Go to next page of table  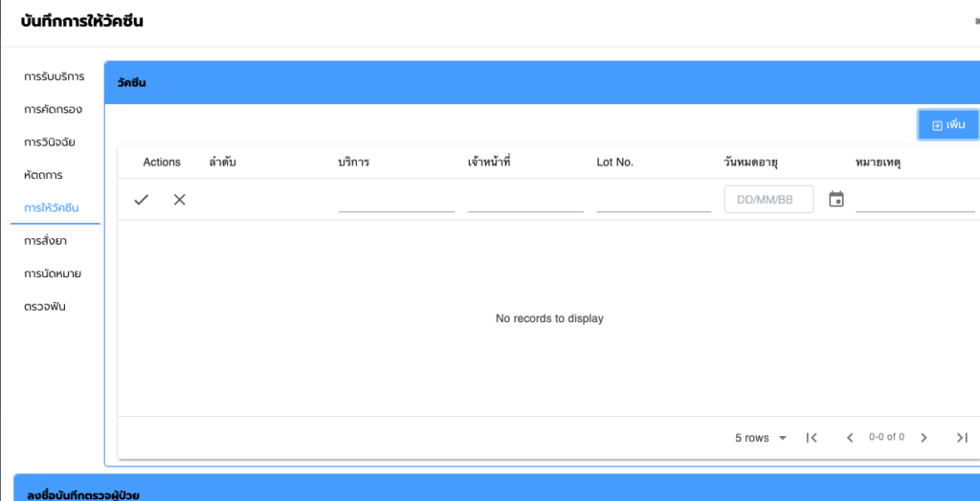924,438
